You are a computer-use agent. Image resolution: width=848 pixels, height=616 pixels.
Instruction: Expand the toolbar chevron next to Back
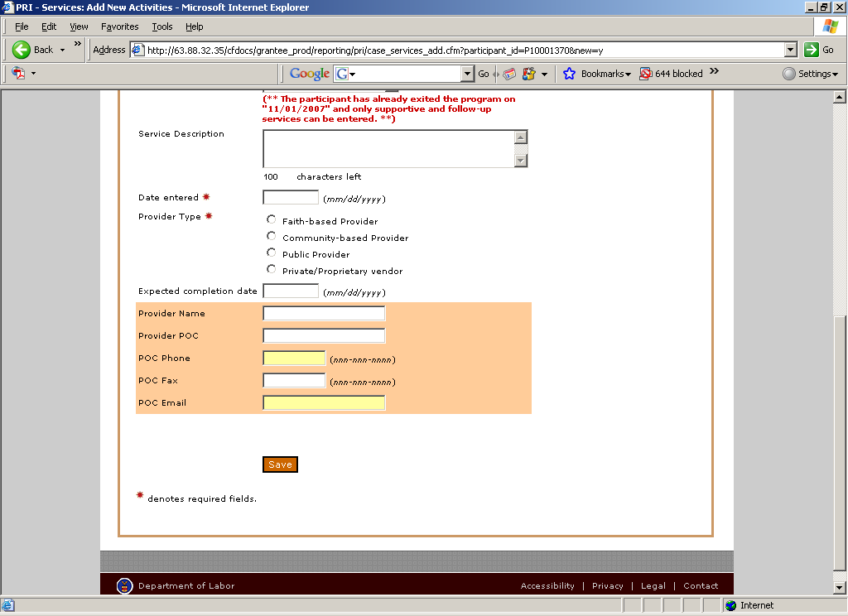click(77, 44)
